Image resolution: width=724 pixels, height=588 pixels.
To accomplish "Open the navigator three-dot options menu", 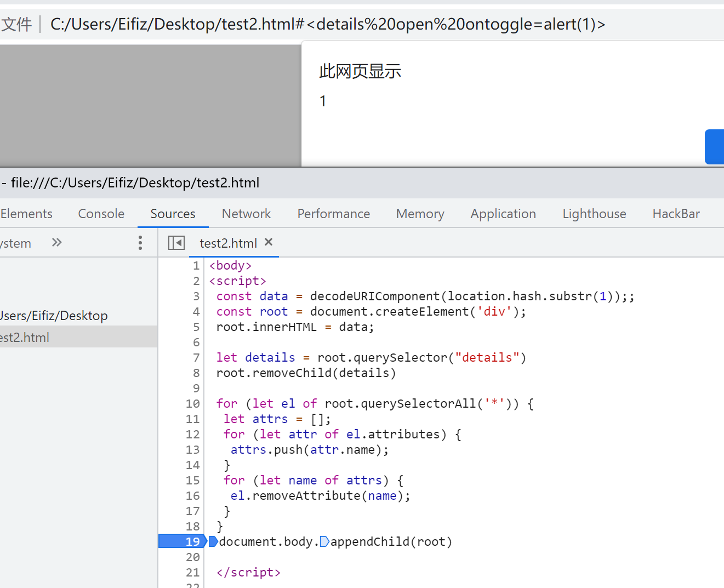I will coord(140,243).
